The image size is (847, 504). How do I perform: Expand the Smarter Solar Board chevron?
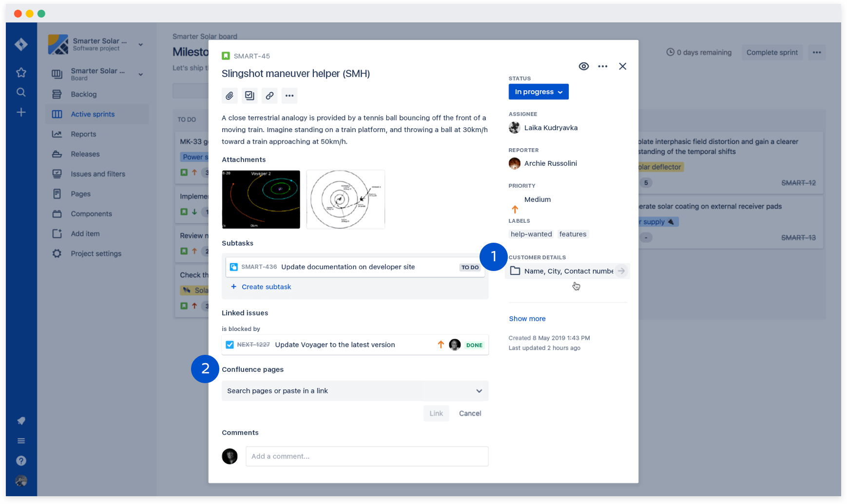pyautogui.click(x=140, y=75)
